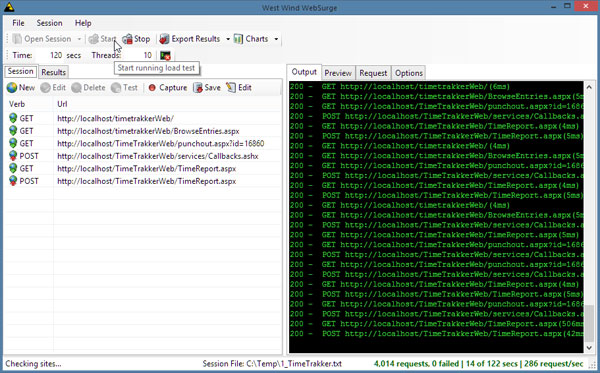Select the POST Callbacks.ashx request row
The height and width of the screenshot is (373, 600).
143,156
